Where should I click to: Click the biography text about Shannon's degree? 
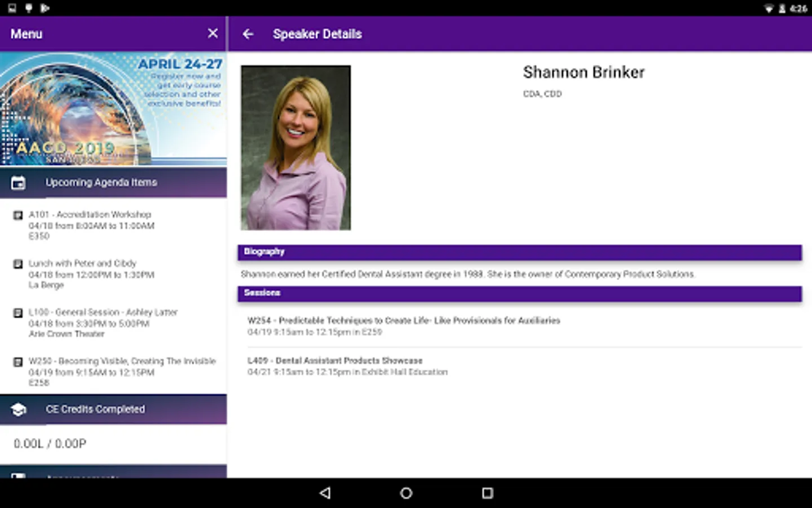468,274
